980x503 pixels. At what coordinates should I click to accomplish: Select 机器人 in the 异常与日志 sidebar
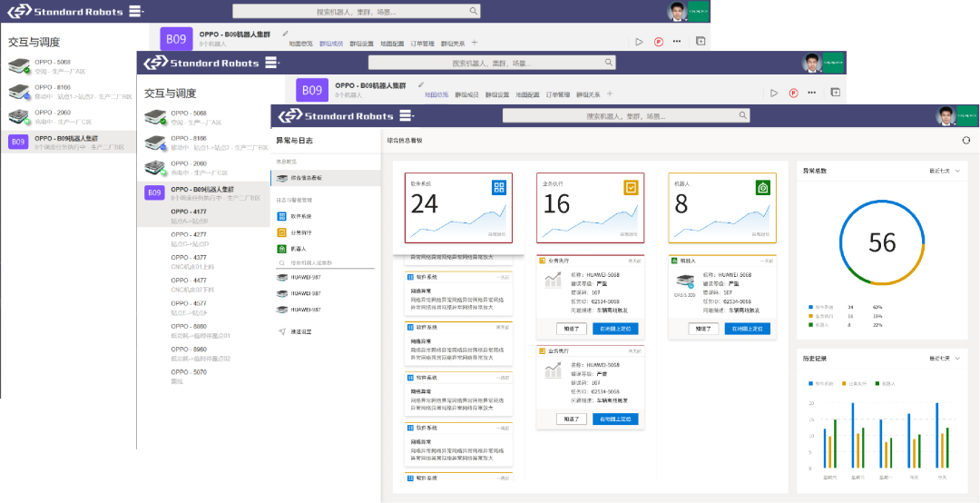[292, 249]
